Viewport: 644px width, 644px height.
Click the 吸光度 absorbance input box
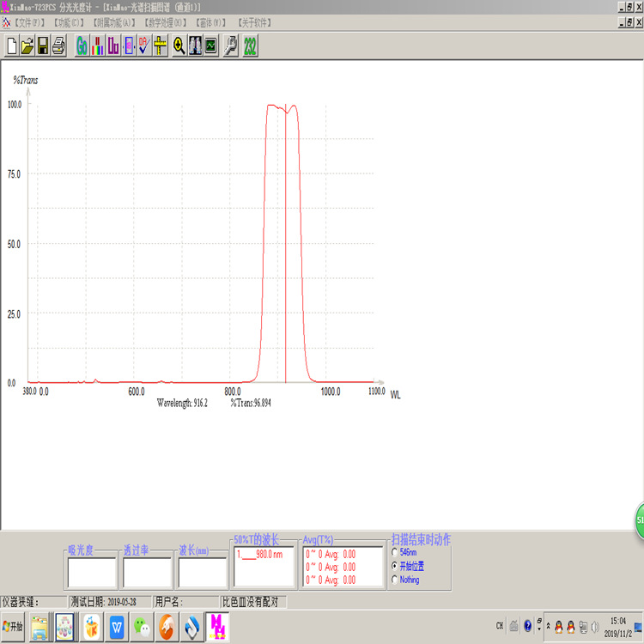[92, 573]
